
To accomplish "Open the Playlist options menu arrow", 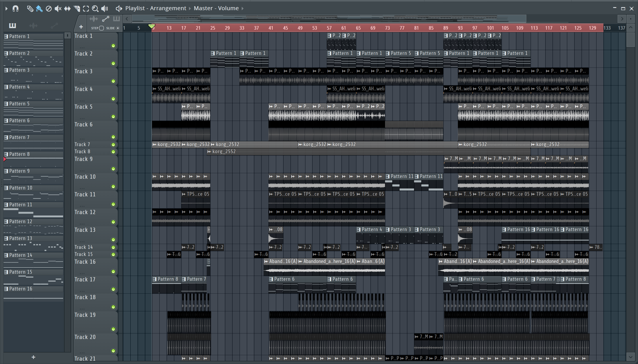I will point(6,8).
